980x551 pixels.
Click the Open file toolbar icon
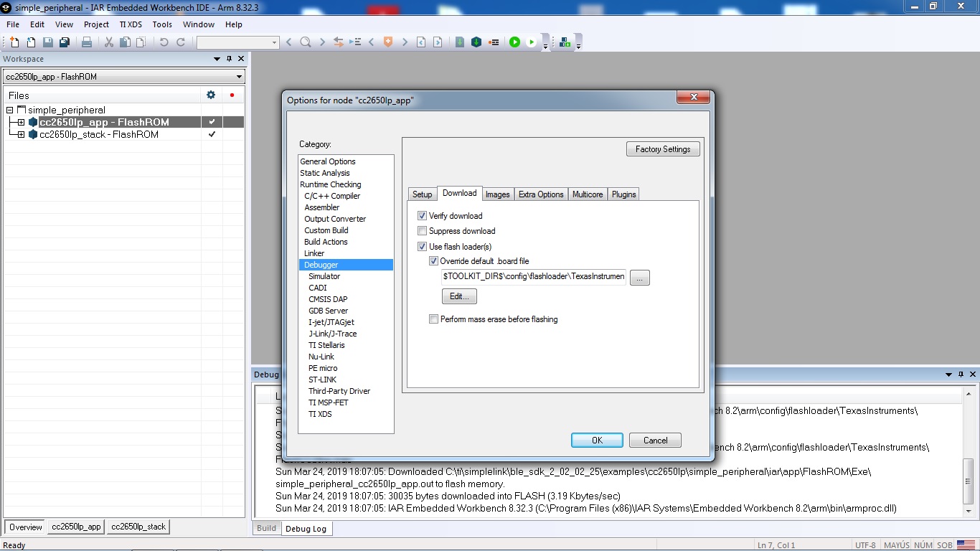[x=31, y=42]
